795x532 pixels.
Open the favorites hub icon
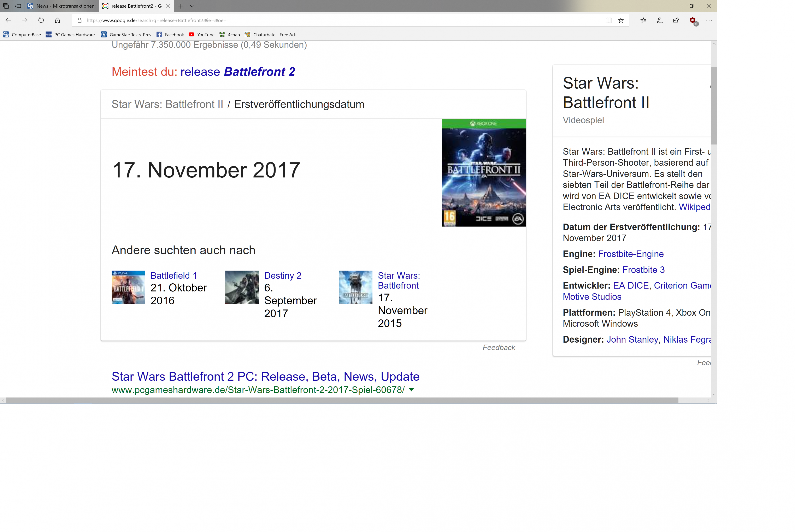click(x=643, y=20)
